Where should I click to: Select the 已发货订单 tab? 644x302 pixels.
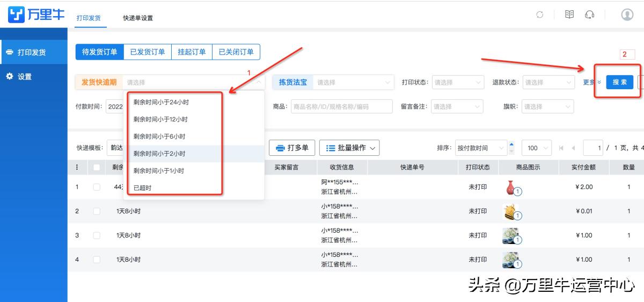148,52
